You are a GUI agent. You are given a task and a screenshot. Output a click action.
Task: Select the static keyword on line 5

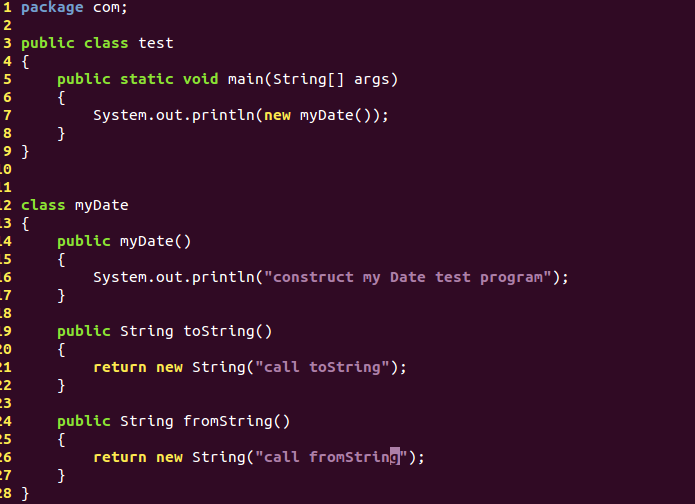tap(147, 79)
